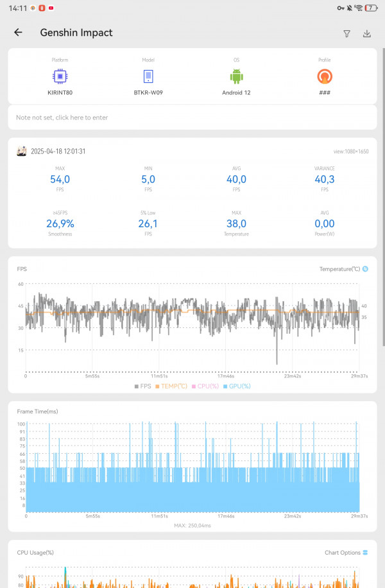
Task: Toggle the FPS legend series
Action: click(143, 386)
